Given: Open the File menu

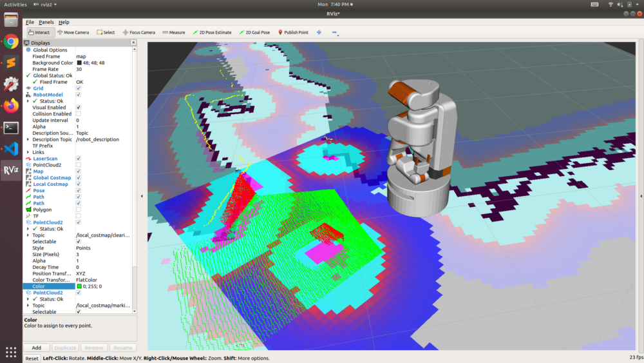Looking at the screenshot, I should click(30, 22).
